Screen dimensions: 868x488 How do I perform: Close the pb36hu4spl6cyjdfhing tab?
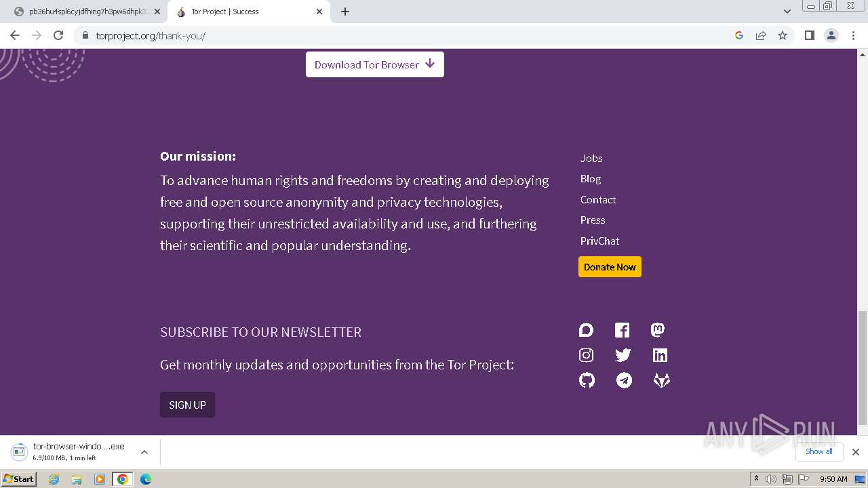point(157,12)
